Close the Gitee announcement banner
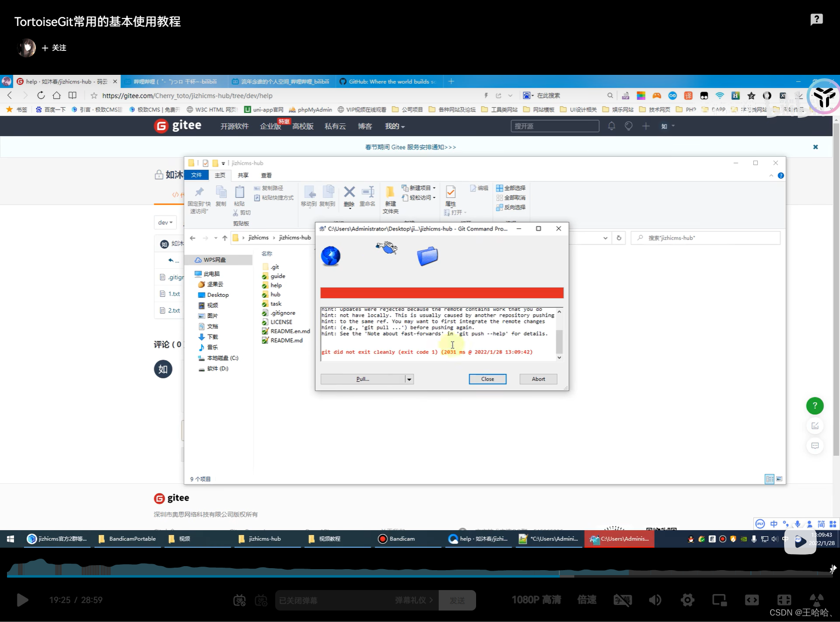The height and width of the screenshot is (622, 840). (816, 147)
